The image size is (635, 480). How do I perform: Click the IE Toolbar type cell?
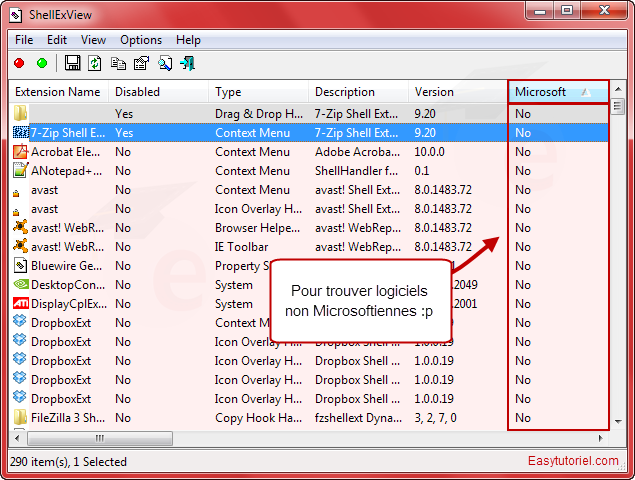pos(241,247)
